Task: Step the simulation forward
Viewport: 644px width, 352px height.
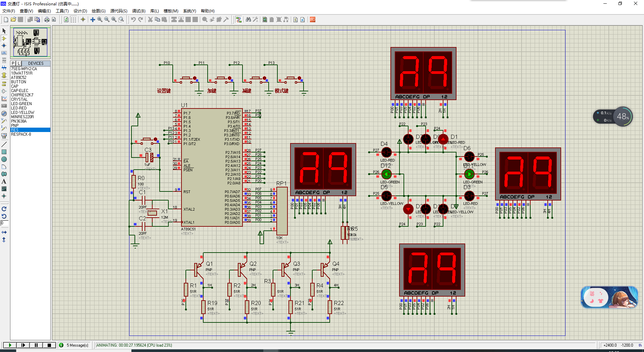Action: (23, 345)
